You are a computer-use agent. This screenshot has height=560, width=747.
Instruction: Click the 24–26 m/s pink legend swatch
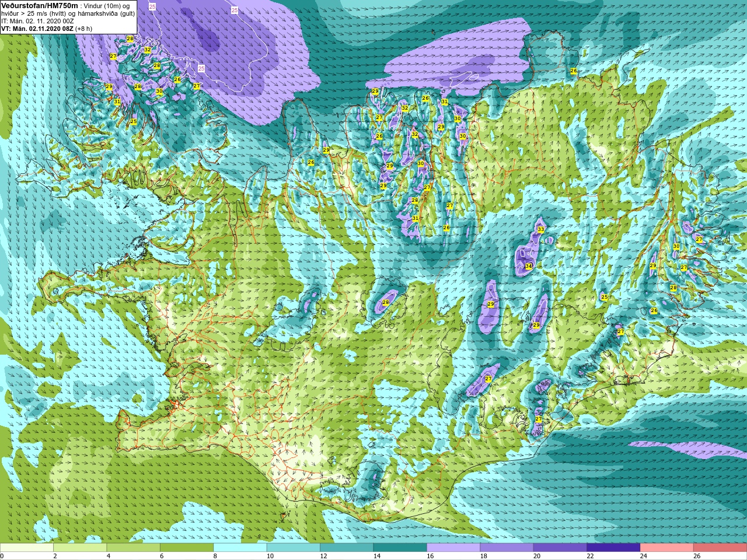pos(667,547)
